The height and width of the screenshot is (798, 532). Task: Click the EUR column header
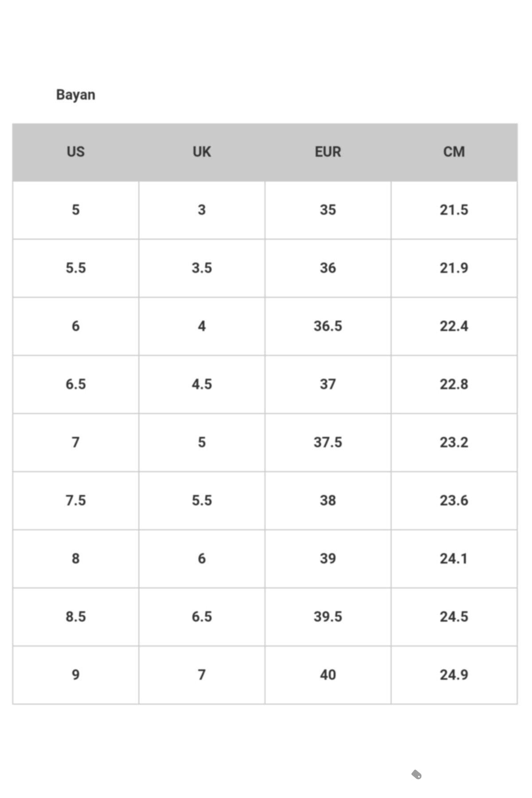[x=328, y=152]
